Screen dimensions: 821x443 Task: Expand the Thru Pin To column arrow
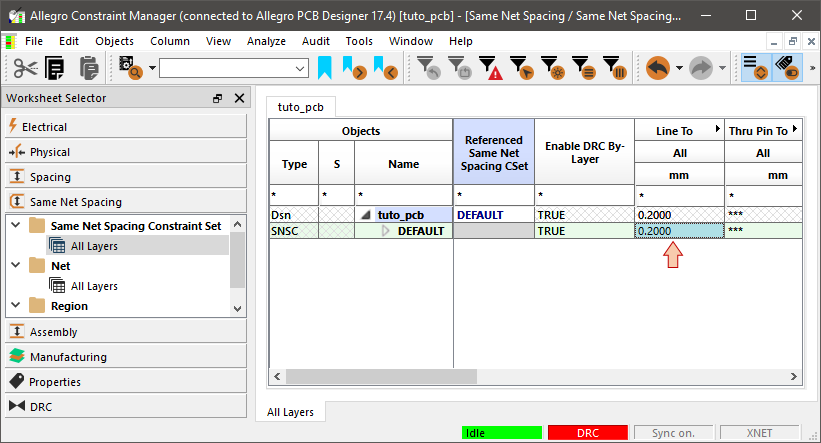coord(795,129)
